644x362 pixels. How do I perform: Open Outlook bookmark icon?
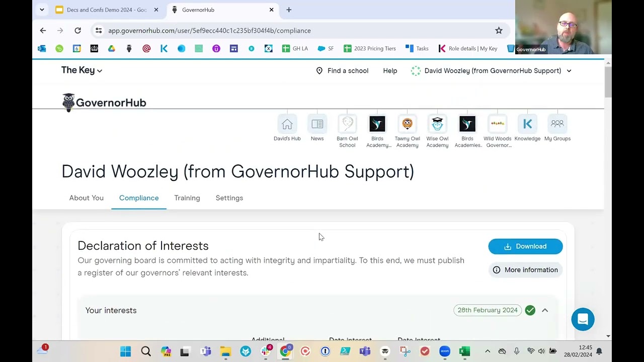(x=42, y=48)
